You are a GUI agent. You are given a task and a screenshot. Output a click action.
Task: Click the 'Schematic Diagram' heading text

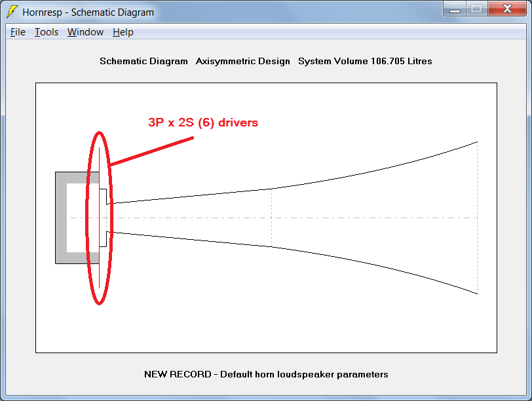coord(143,61)
